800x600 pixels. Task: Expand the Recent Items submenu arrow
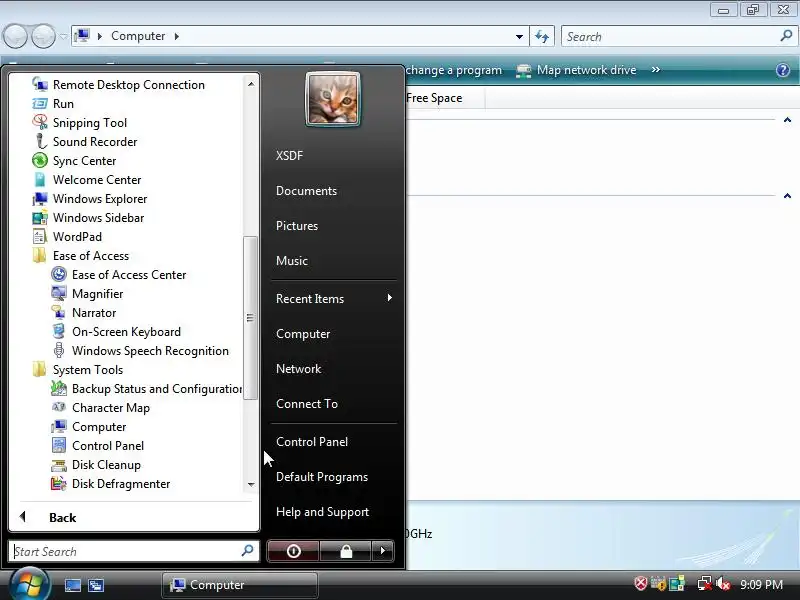[x=390, y=298]
